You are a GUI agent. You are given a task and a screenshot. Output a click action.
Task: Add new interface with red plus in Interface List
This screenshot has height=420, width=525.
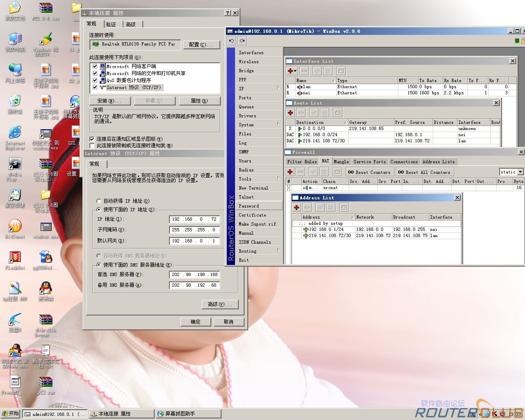click(x=292, y=71)
